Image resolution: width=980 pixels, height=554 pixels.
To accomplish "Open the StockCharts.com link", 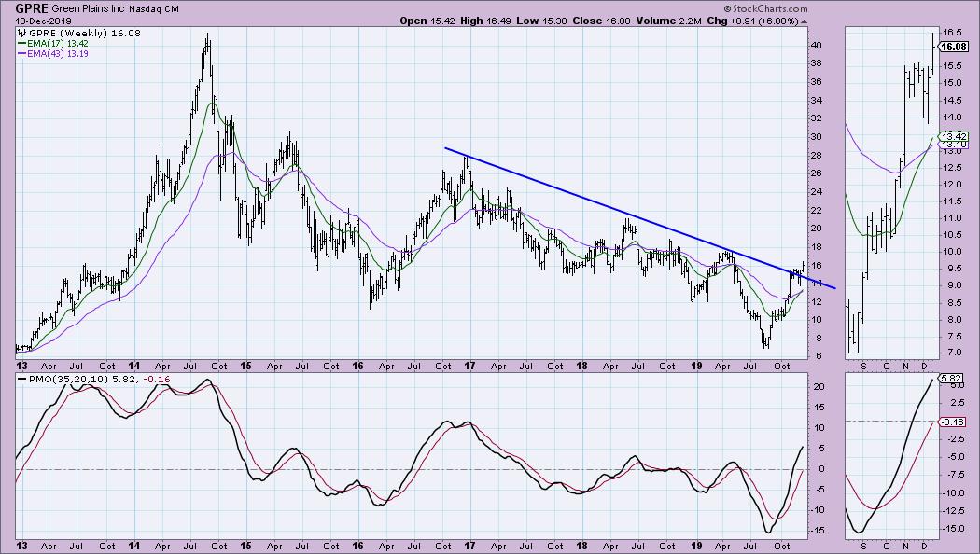I will pos(765,8).
